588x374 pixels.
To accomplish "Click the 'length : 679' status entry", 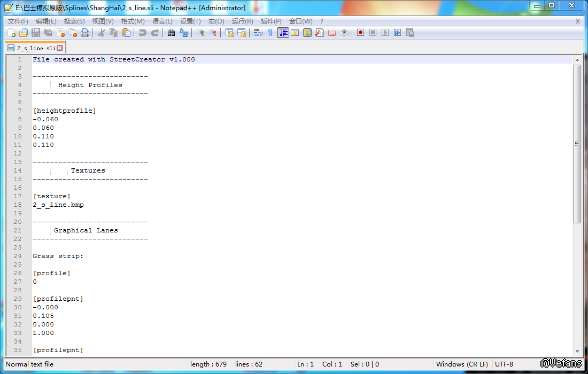I will 208,364.
